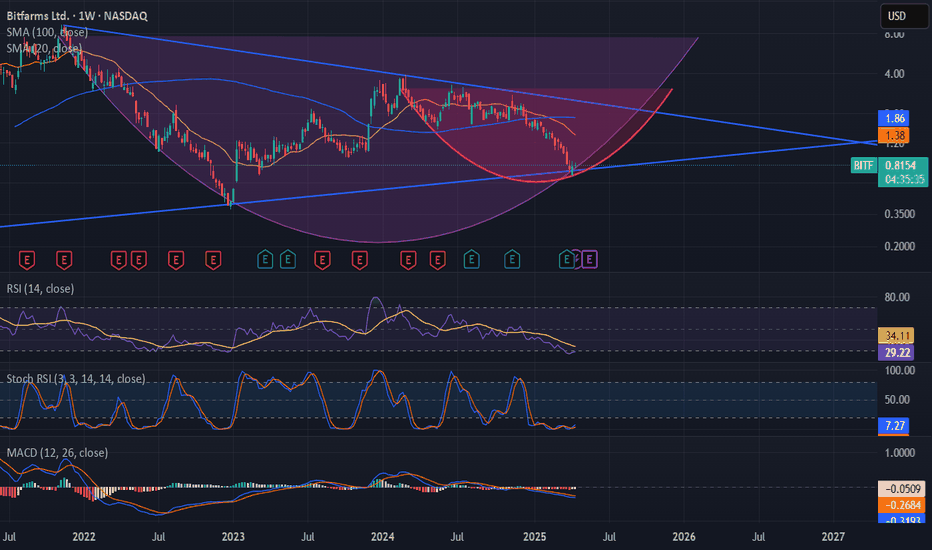Click the 1.0000 MACD axis label

pos(899,453)
